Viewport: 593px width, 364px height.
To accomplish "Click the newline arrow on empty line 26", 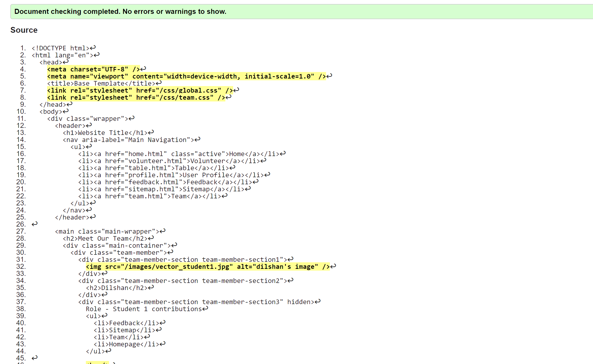I will [35, 224].
